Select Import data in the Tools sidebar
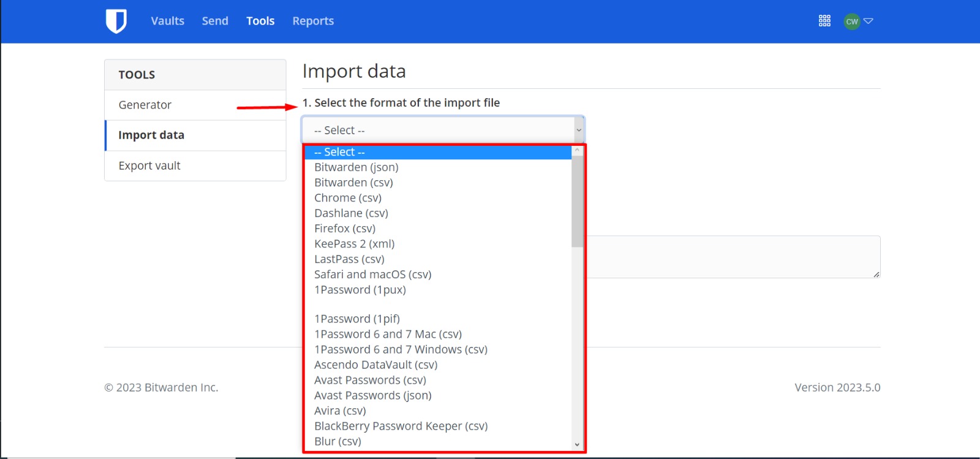 (195, 135)
